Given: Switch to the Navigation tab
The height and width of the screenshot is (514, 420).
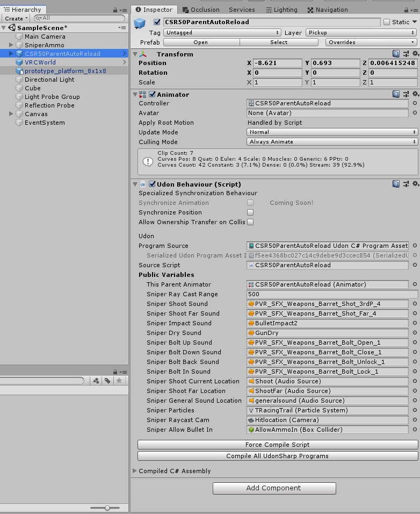Looking at the screenshot, I should coord(328,10).
